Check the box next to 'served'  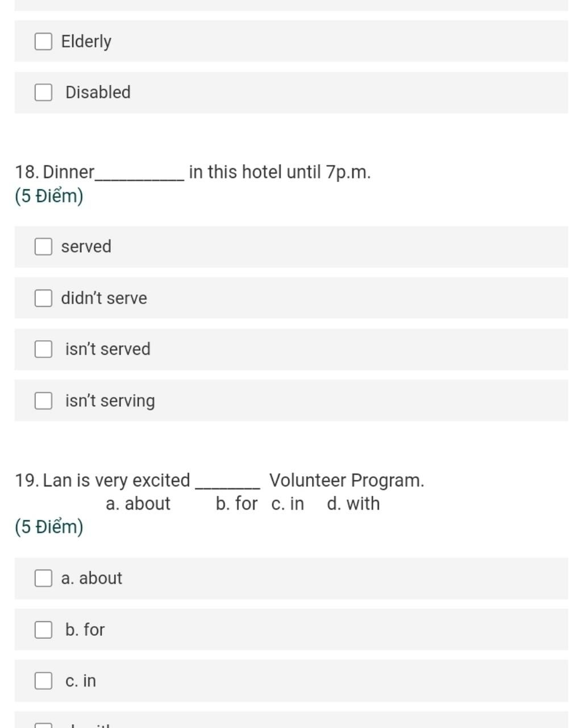pyautogui.click(x=43, y=246)
